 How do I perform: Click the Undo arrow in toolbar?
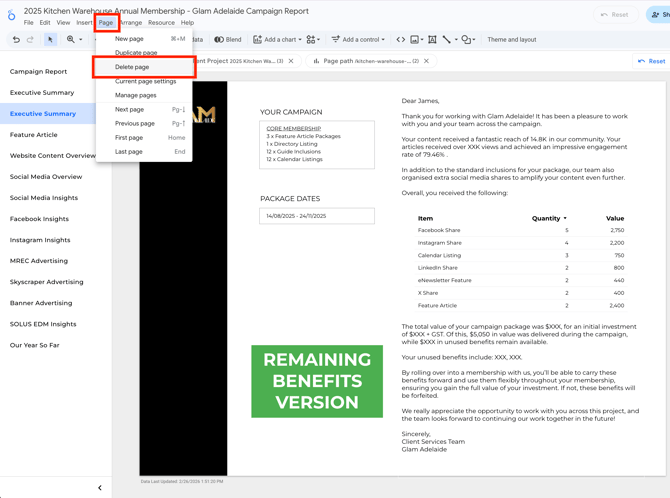(x=16, y=40)
